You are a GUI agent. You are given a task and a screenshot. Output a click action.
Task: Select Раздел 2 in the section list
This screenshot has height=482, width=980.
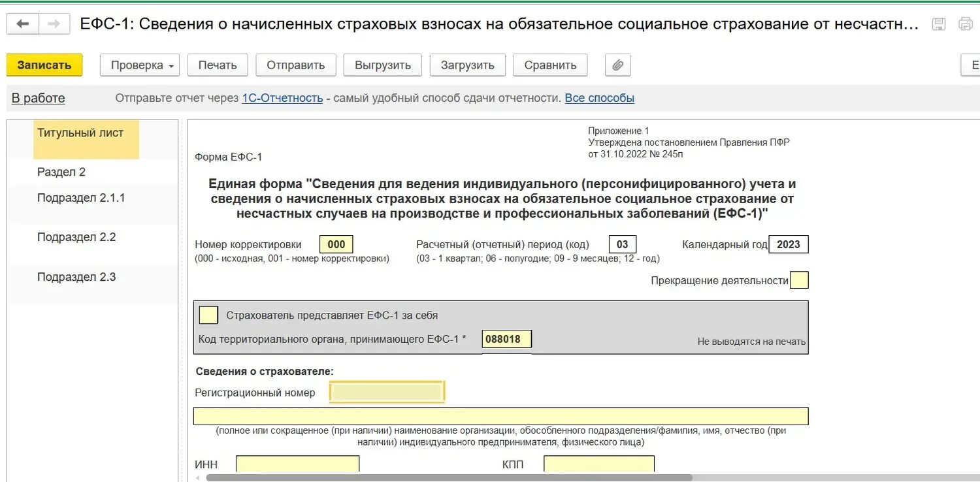(x=61, y=172)
